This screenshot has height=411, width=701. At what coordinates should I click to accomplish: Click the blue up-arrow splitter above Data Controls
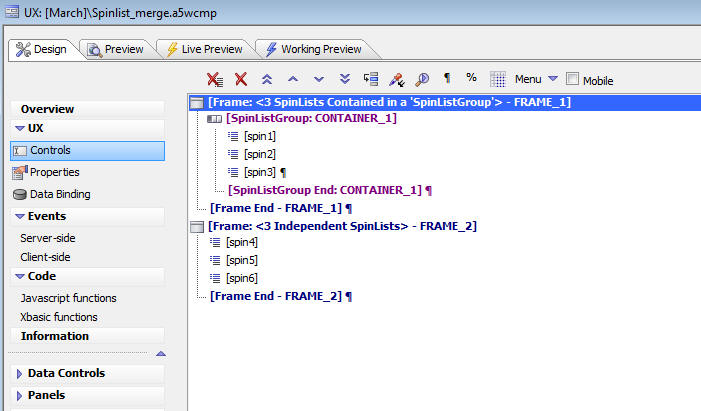point(161,354)
